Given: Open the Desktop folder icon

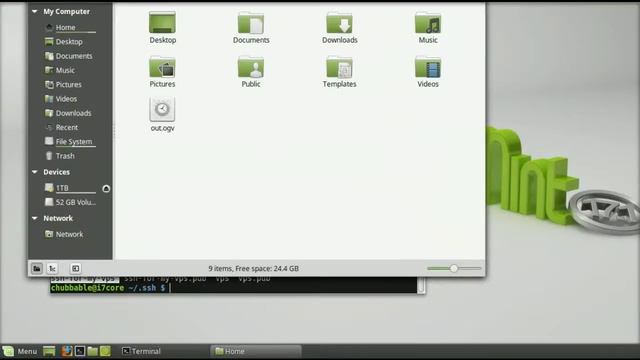Looking at the screenshot, I should pos(162,23).
